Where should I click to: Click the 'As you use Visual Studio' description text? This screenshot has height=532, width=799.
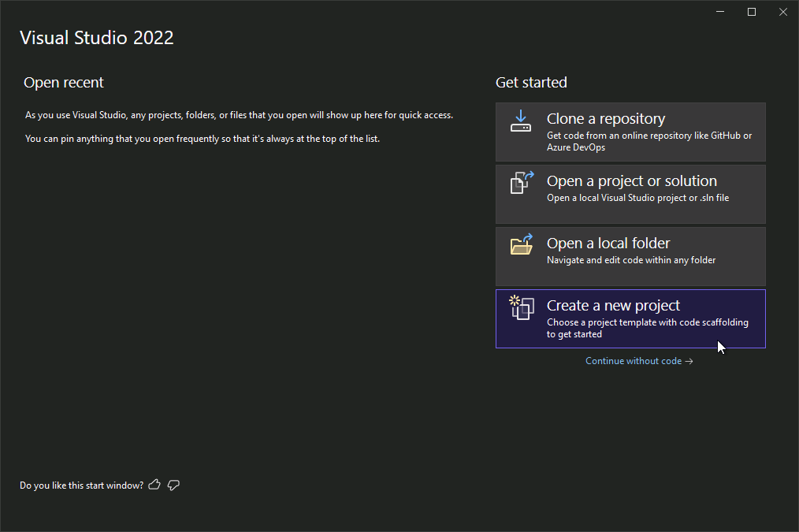(239, 115)
